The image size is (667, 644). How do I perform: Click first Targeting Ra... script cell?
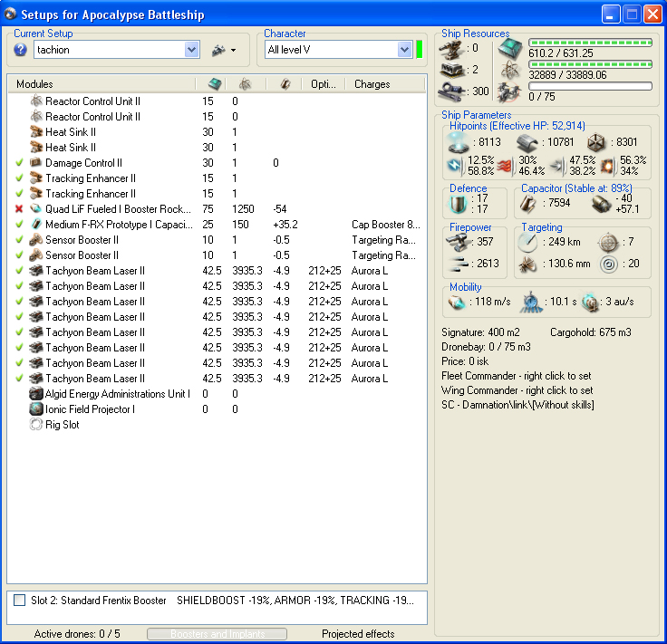[x=383, y=240]
